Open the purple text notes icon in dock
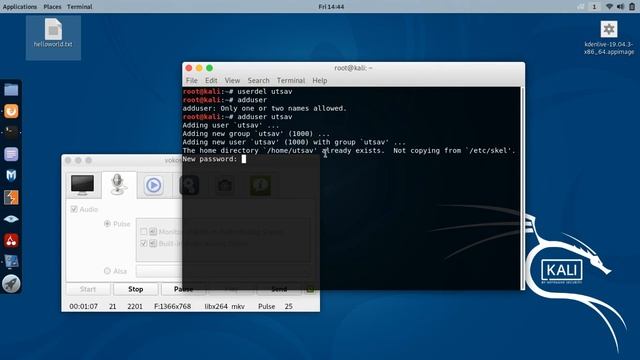The height and width of the screenshot is (360, 640). 11,154
